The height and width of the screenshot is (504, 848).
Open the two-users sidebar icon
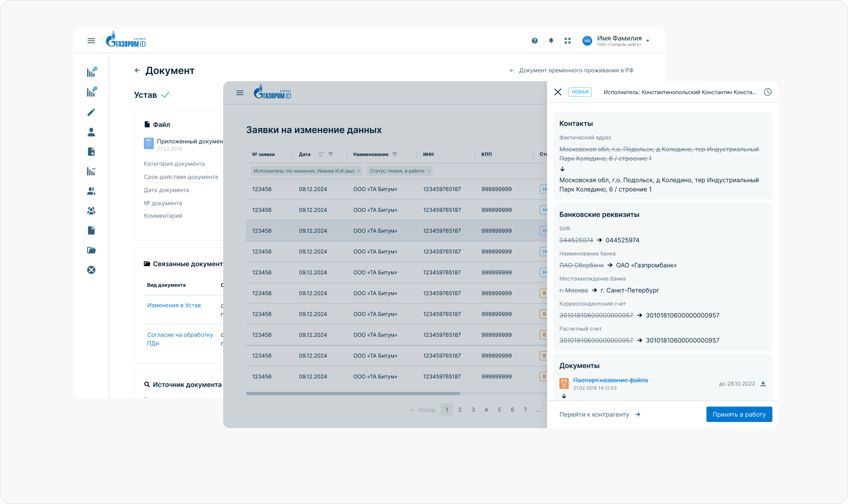pyautogui.click(x=91, y=191)
